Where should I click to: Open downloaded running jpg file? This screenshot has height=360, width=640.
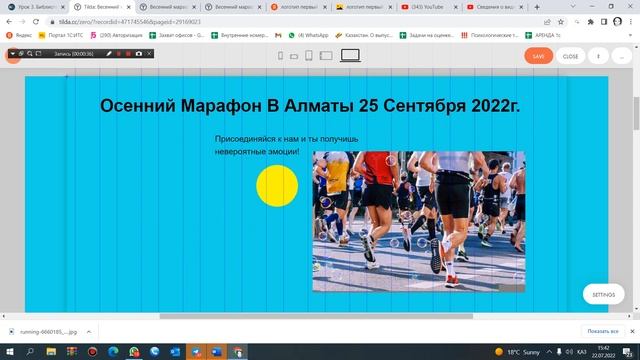pyautogui.click(x=43, y=332)
